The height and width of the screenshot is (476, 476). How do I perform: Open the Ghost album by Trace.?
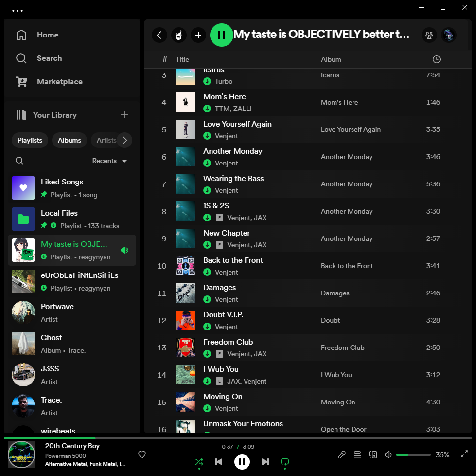pos(72,344)
